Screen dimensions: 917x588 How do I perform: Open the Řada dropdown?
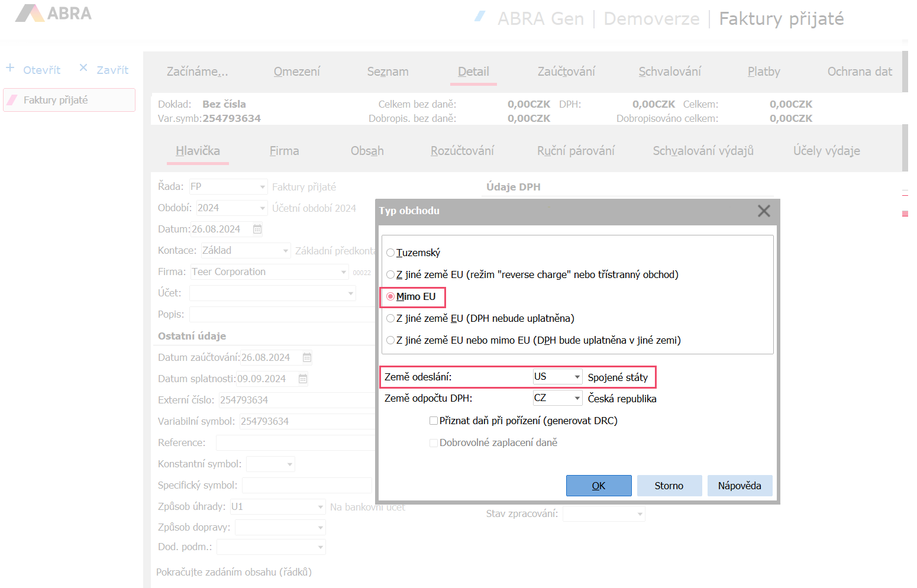263,187
